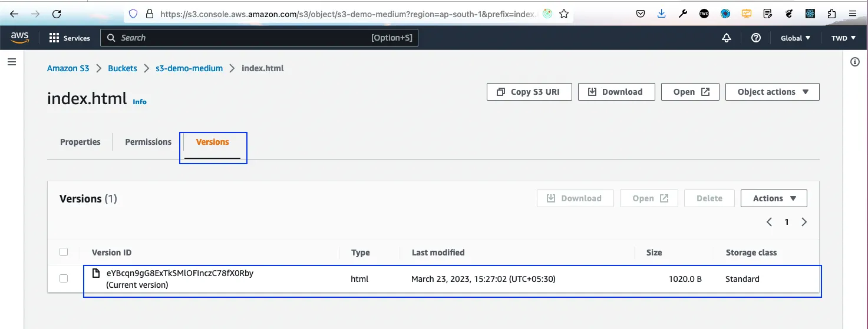Go back with the browser back arrow

(x=14, y=14)
